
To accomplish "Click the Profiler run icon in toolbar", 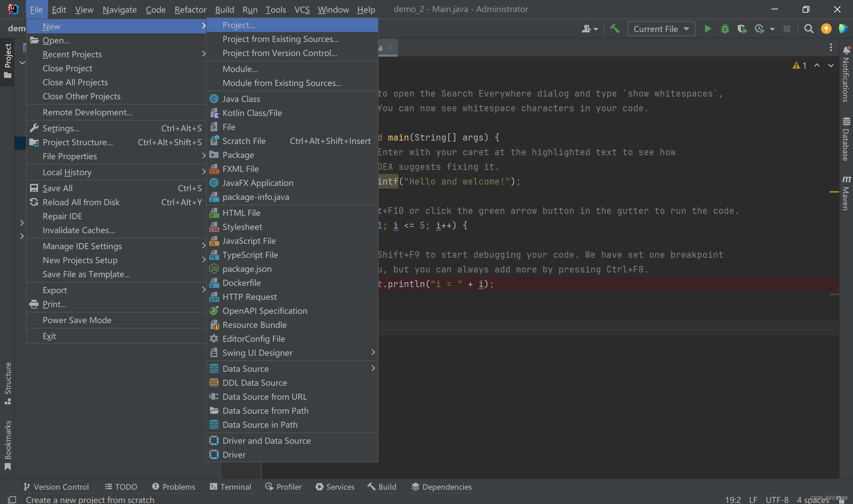I will tap(760, 29).
